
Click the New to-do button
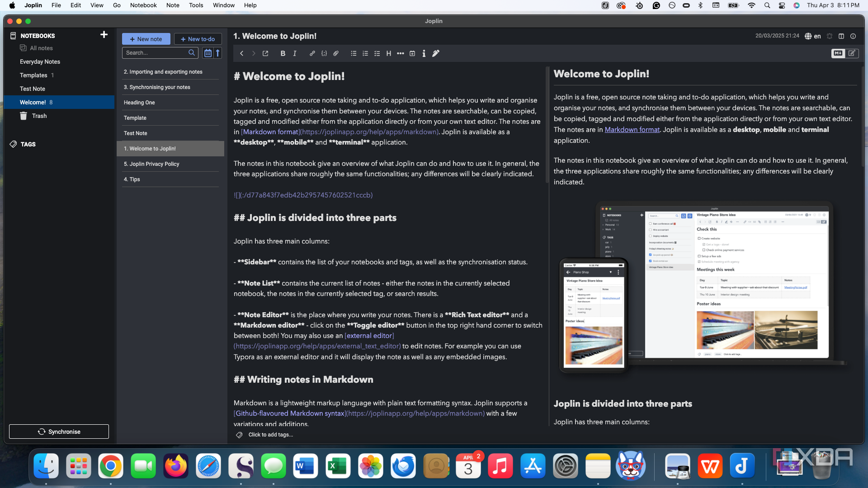pyautogui.click(x=198, y=39)
